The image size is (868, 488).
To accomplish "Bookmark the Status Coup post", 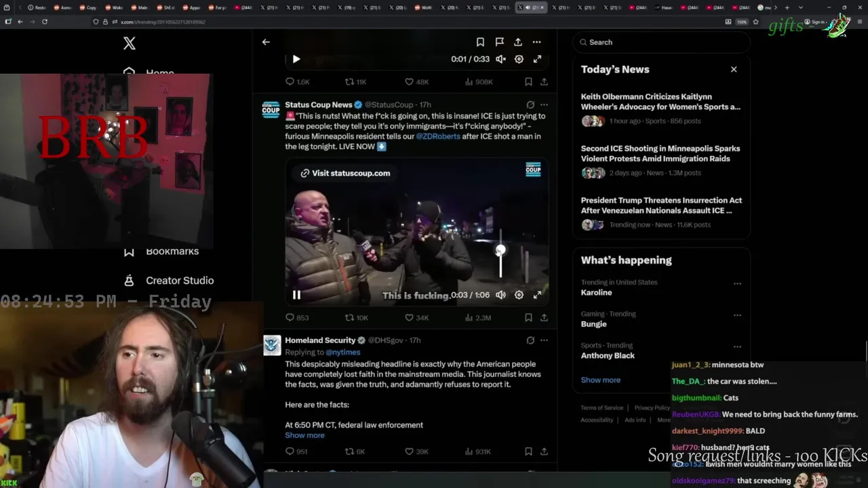I will pyautogui.click(x=528, y=317).
